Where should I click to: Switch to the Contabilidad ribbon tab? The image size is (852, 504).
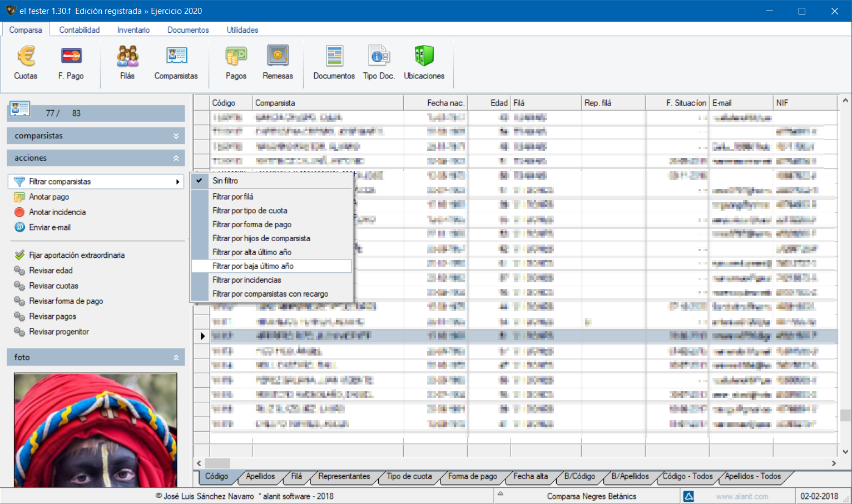80,30
